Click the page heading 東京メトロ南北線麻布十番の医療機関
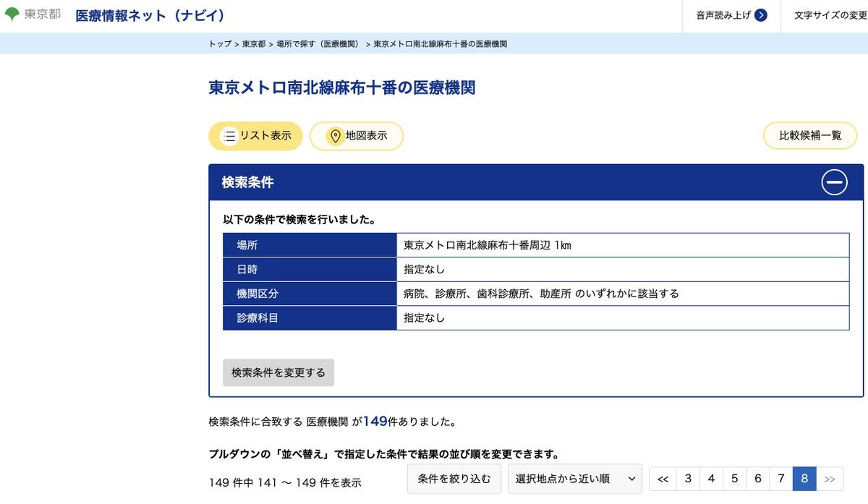 pyautogui.click(x=342, y=88)
